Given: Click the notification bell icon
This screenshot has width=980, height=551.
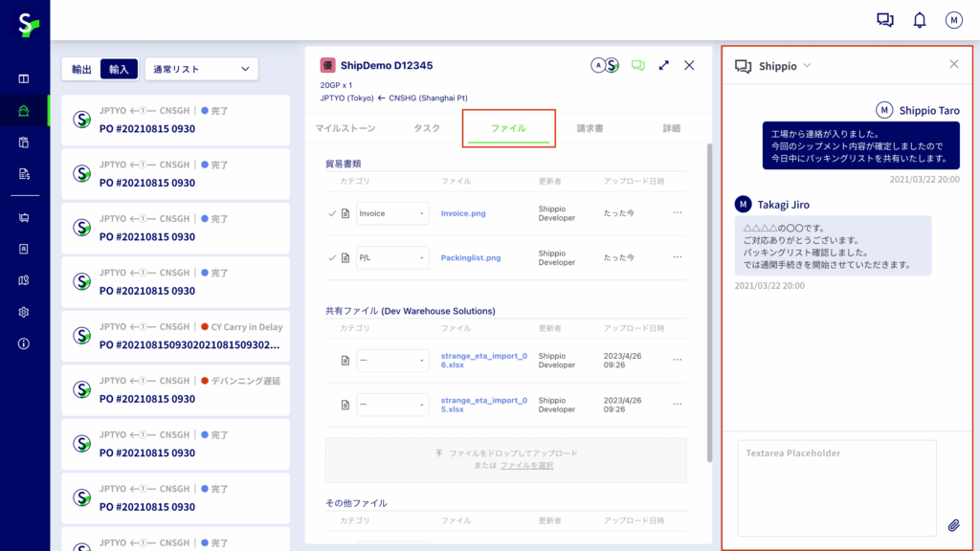Looking at the screenshot, I should (x=920, y=20).
